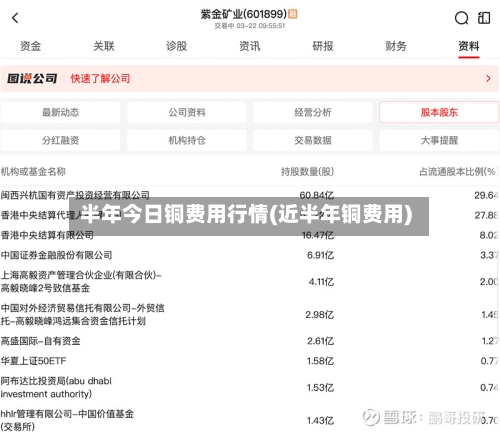The image size is (500, 433).
Task: Click the 华夏上证50ETF row name
Action: pos(33,361)
